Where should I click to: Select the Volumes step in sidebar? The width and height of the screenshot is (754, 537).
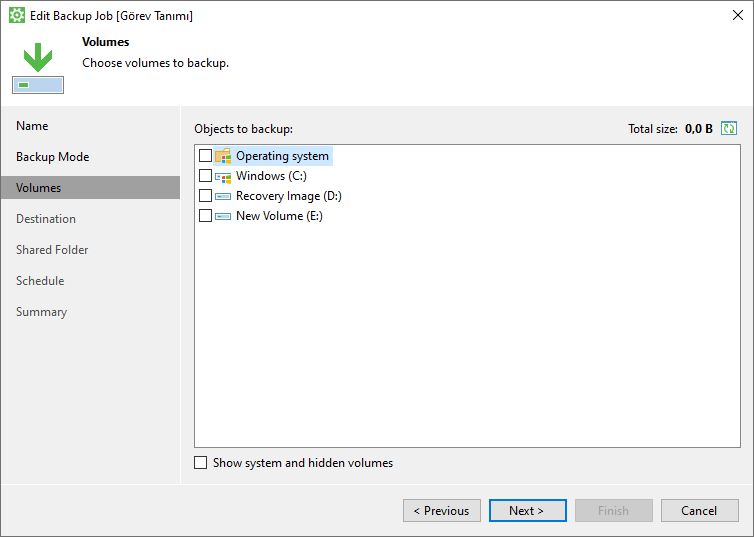(x=90, y=187)
